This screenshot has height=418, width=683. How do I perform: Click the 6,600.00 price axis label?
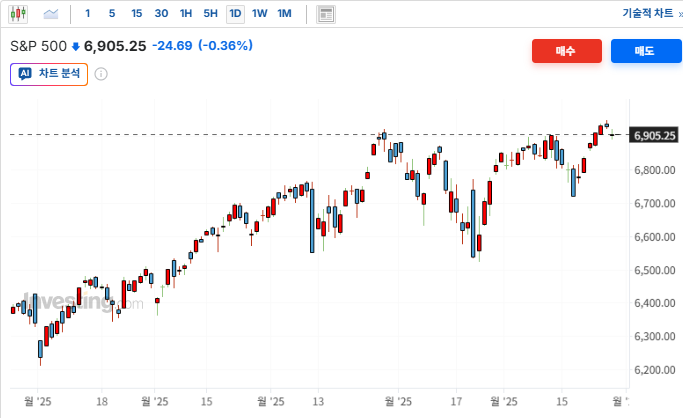click(655, 237)
